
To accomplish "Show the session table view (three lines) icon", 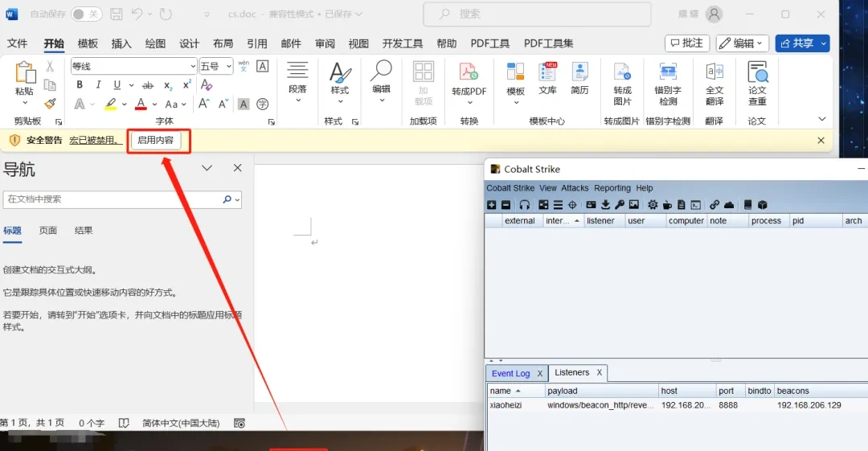I will (x=558, y=205).
